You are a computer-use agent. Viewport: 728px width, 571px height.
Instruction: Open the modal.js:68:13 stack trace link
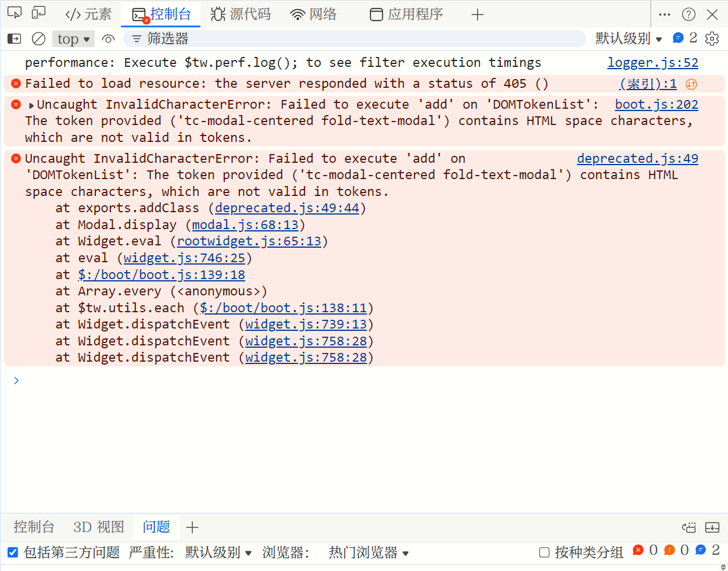tap(245, 225)
